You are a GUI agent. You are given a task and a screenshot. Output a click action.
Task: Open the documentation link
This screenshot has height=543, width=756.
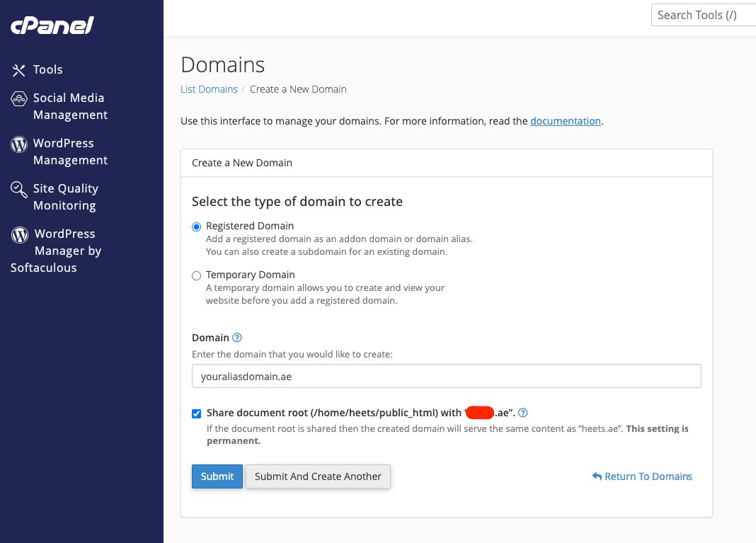click(x=566, y=121)
